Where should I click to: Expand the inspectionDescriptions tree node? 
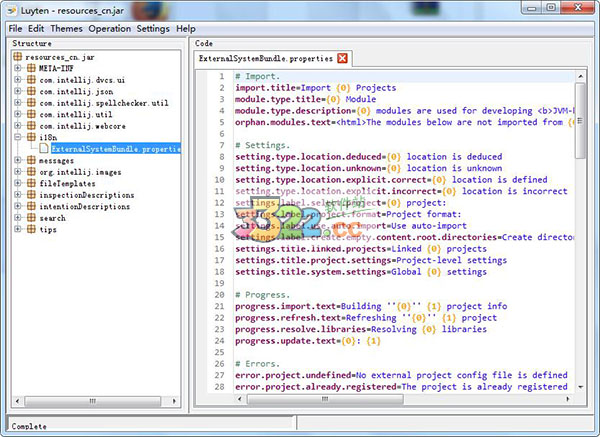point(18,195)
